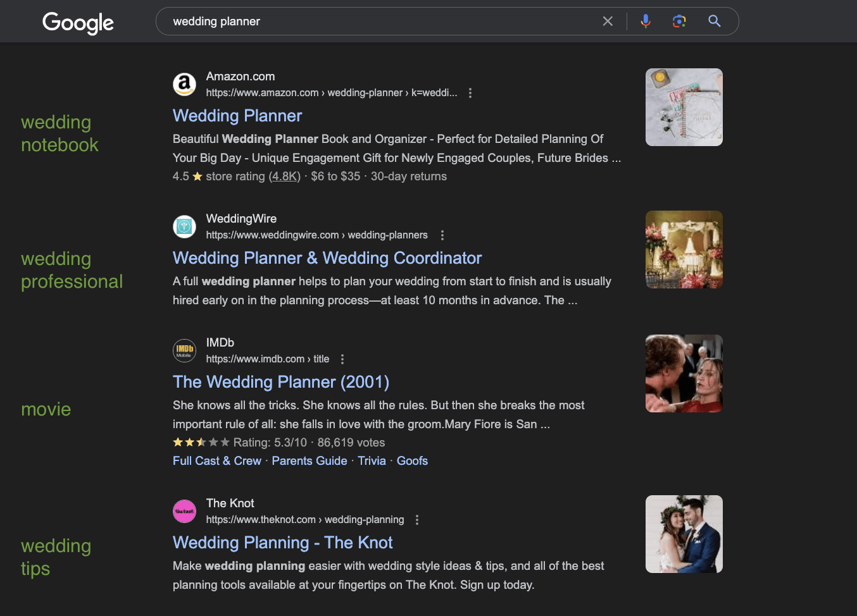Click the amazon.com URL breadcrumb
857x616 pixels.
point(332,93)
